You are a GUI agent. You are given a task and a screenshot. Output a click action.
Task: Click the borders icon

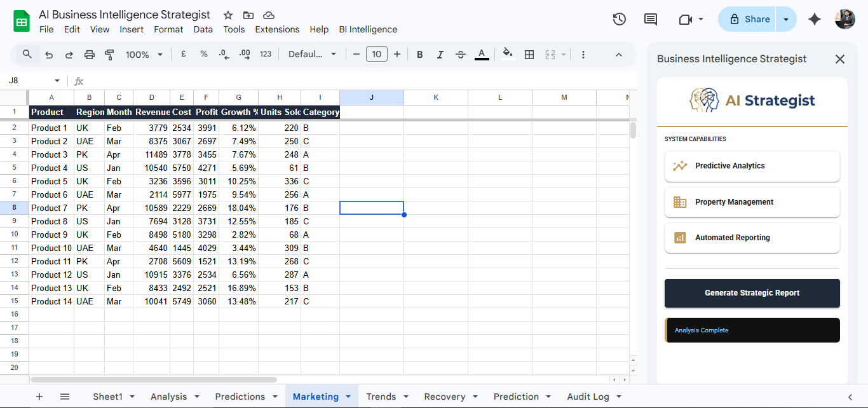click(x=529, y=55)
